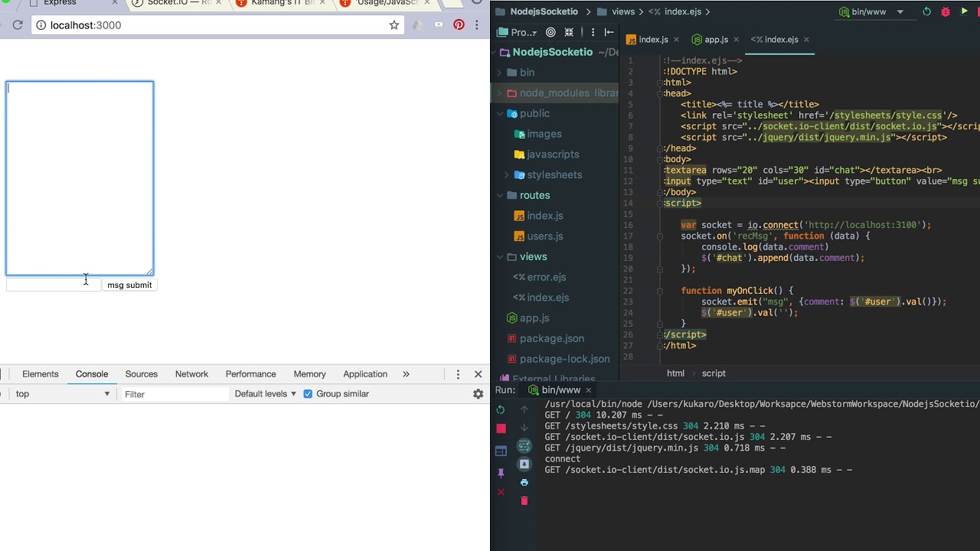Collapse the public folder

tap(500, 113)
